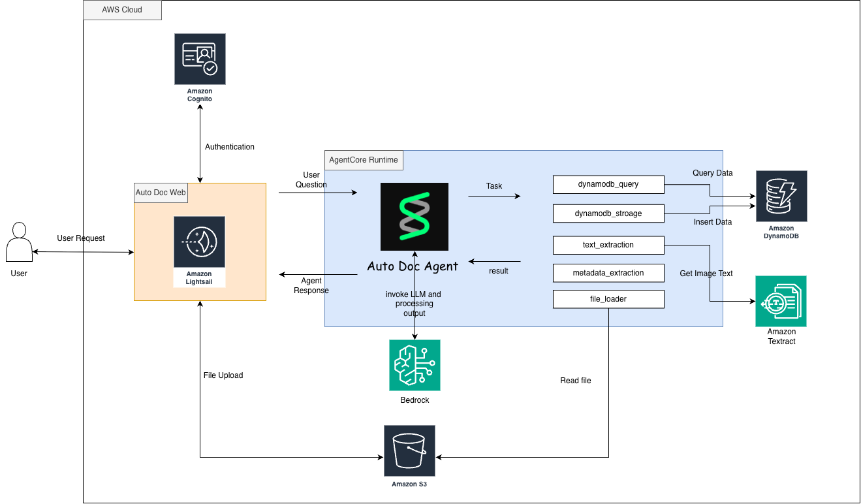Click the AgentCore Runtime label

364,160
